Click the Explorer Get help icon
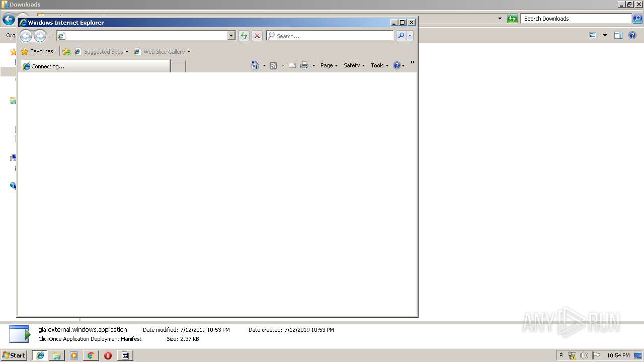 click(632, 35)
